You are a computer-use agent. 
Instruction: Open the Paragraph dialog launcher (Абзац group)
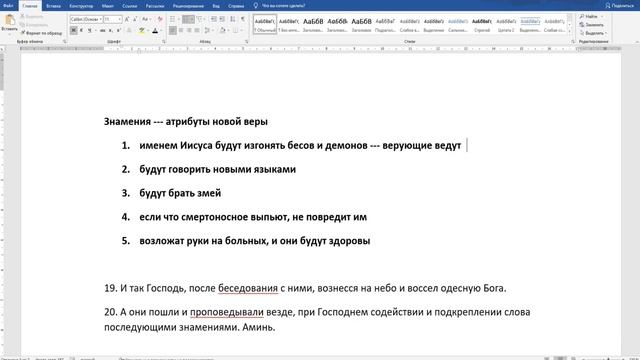(x=247, y=42)
